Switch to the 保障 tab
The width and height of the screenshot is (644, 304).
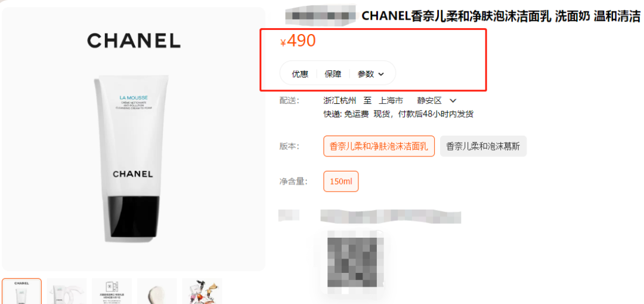point(333,74)
